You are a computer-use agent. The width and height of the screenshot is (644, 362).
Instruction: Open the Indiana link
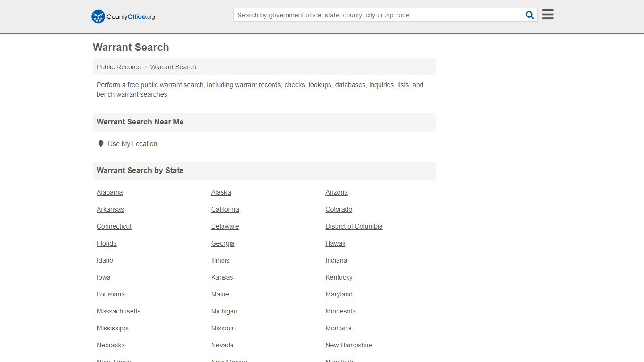point(336,260)
